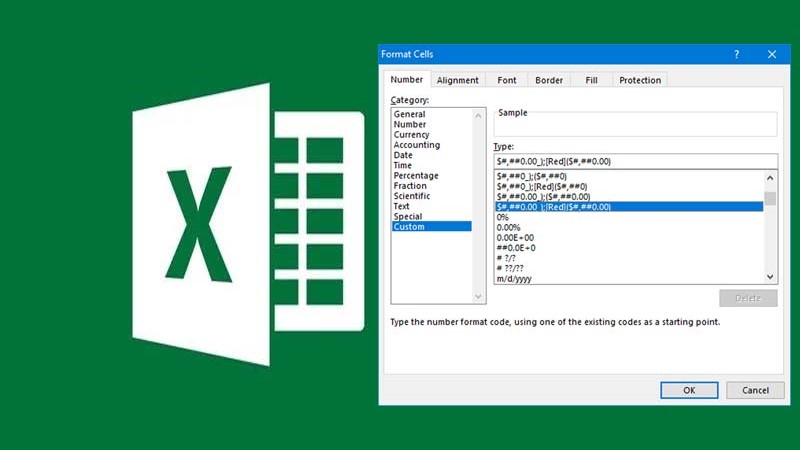
Task: Select the ##0.0E+0 format code
Action: (x=629, y=248)
